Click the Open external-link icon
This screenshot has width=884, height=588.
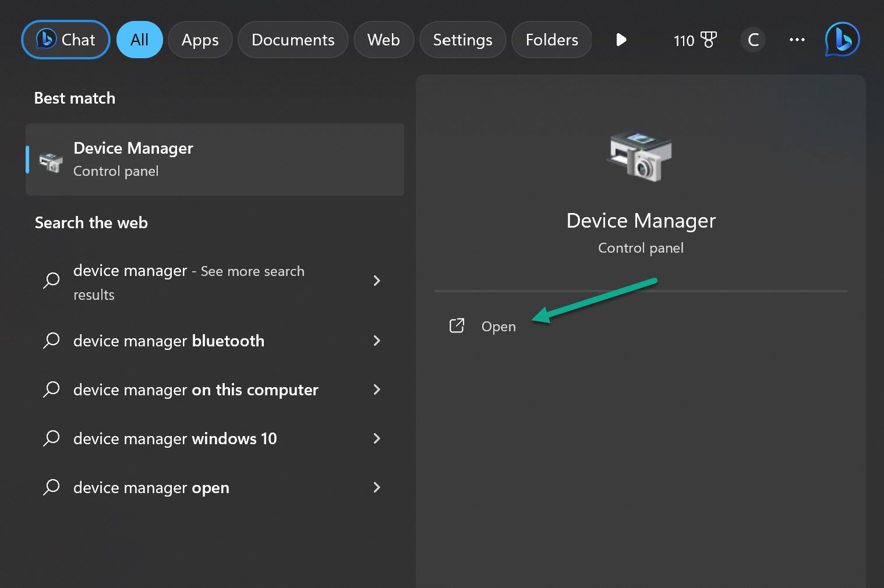click(457, 325)
